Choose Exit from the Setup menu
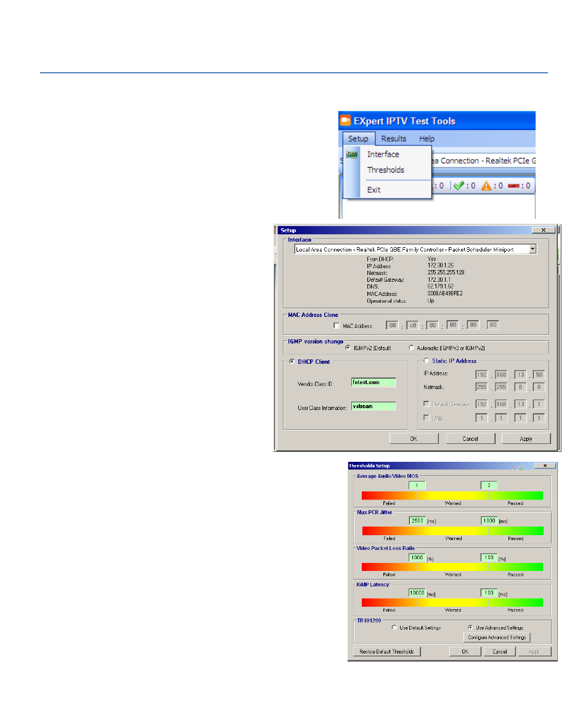Image resolution: width=588 pixels, height=714 pixels. [374, 190]
